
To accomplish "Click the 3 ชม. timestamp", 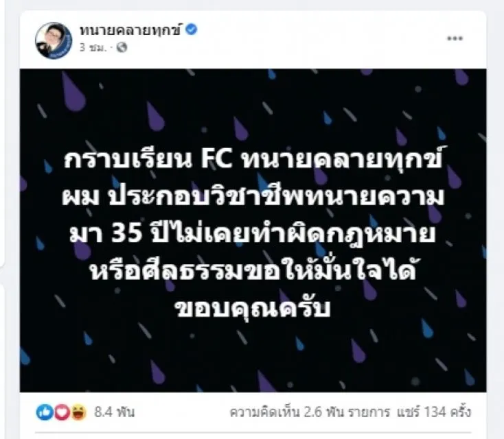I will point(93,47).
